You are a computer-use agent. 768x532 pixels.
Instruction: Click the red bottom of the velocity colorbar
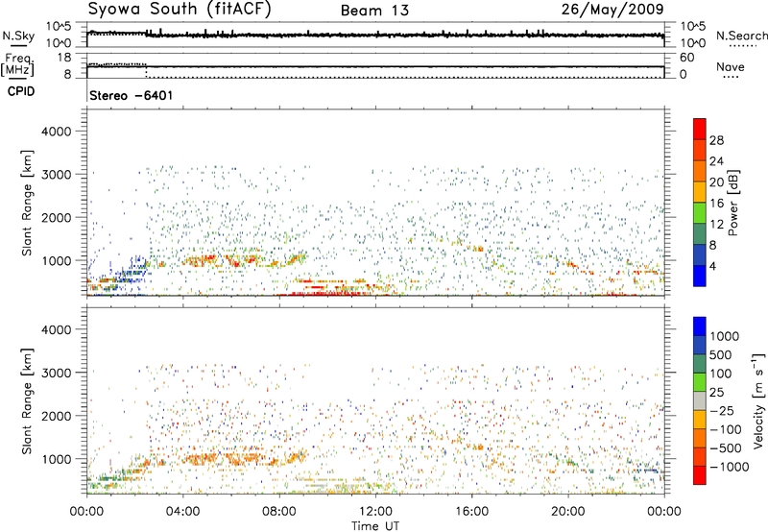pos(700,475)
